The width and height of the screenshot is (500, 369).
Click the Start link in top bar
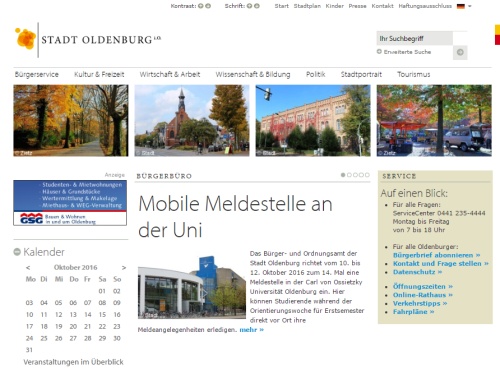(x=281, y=6)
